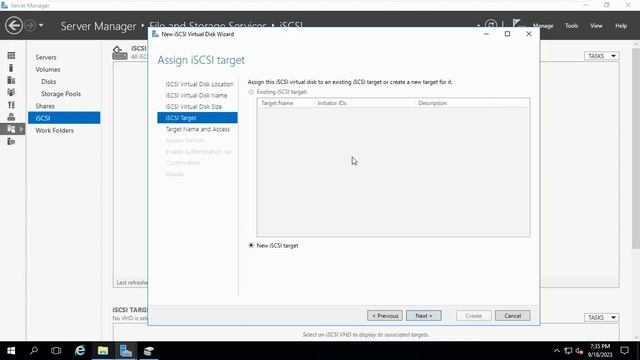Go to iSCSI Virtual Disk Name step
640x360 pixels.
tap(196, 96)
